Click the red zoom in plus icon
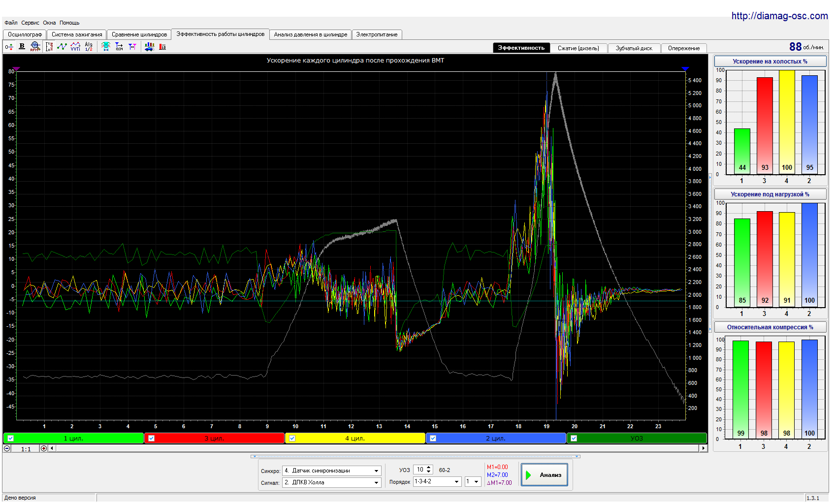The width and height of the screenshot is (835, 504). click(44, 448)
